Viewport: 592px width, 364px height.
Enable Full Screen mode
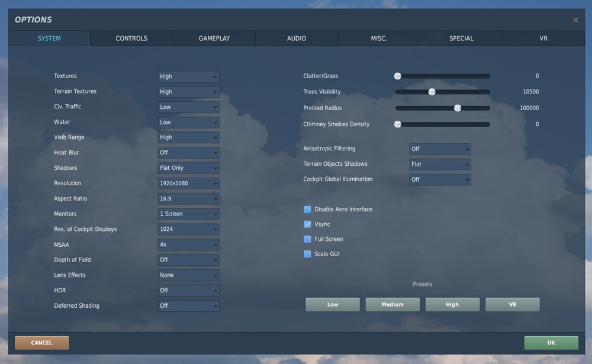point(307,239)
